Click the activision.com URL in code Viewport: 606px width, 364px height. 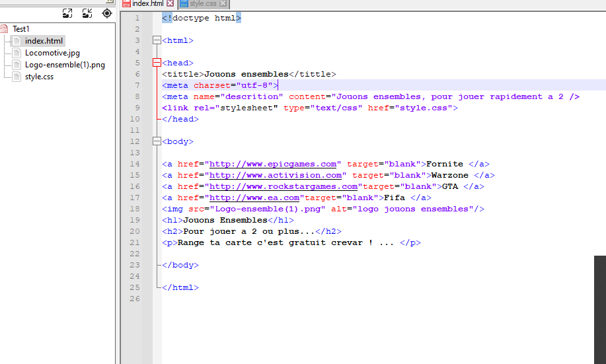276,176
